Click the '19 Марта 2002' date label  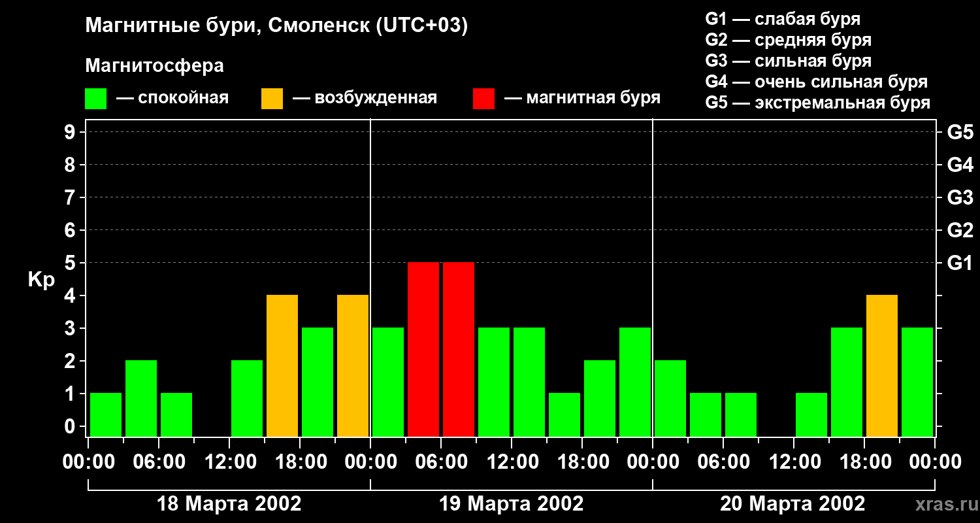tap(511, 504)
